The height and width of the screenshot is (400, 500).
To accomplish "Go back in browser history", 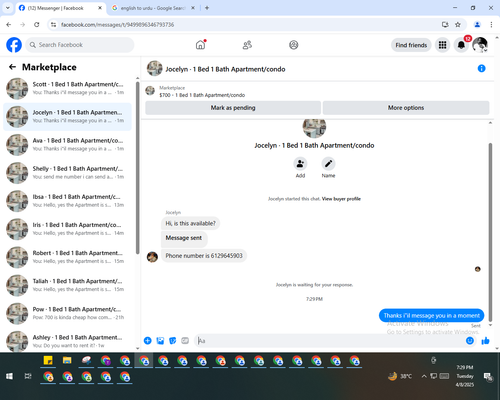I will (x=9, y=24).
